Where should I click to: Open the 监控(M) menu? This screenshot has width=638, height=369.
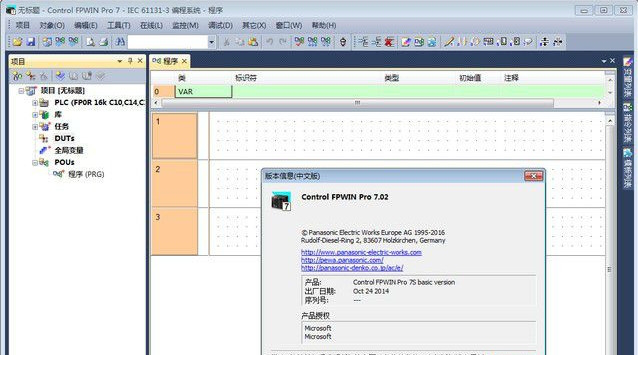click(x=185, y=25)
